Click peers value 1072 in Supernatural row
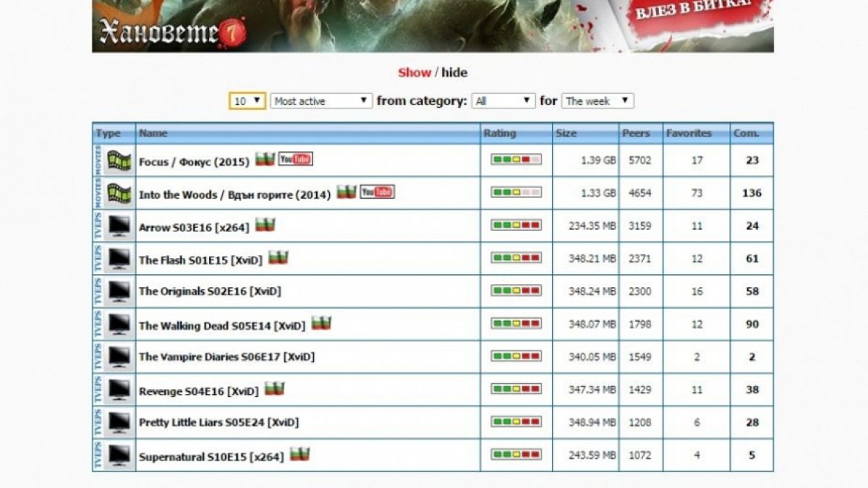868x488 pixels. pos(639,455)
